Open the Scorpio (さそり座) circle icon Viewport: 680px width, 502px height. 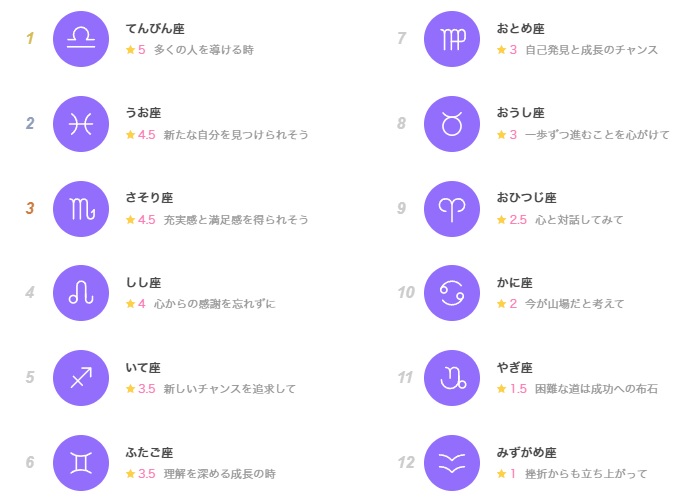(81, 209)
